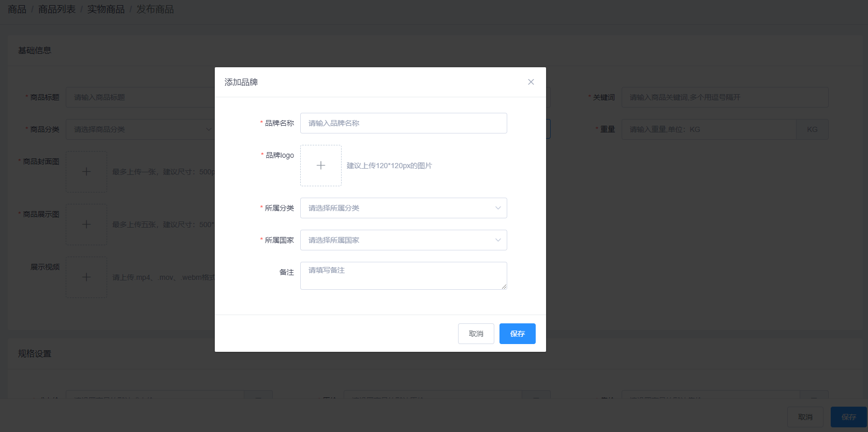Open the 商品分类 dropdown in background form
The width and height of the screenshot is (868, 432).
tap(140, 129)
